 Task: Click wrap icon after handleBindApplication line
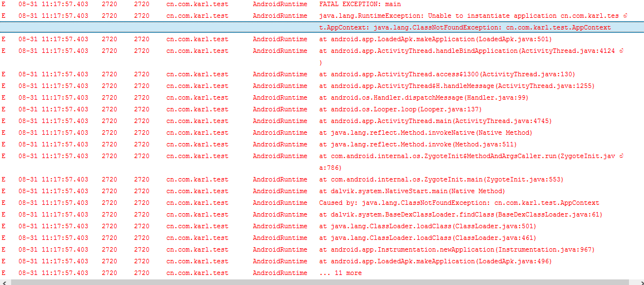621,51
